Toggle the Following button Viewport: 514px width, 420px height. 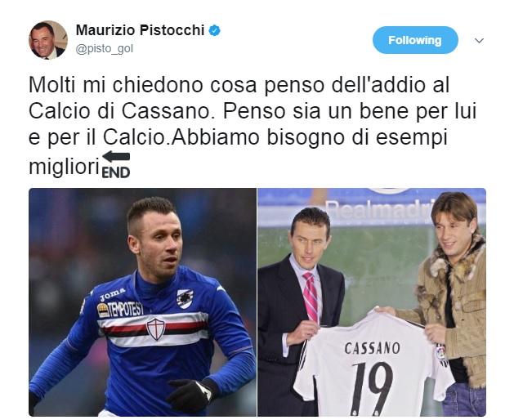(415, 40)
